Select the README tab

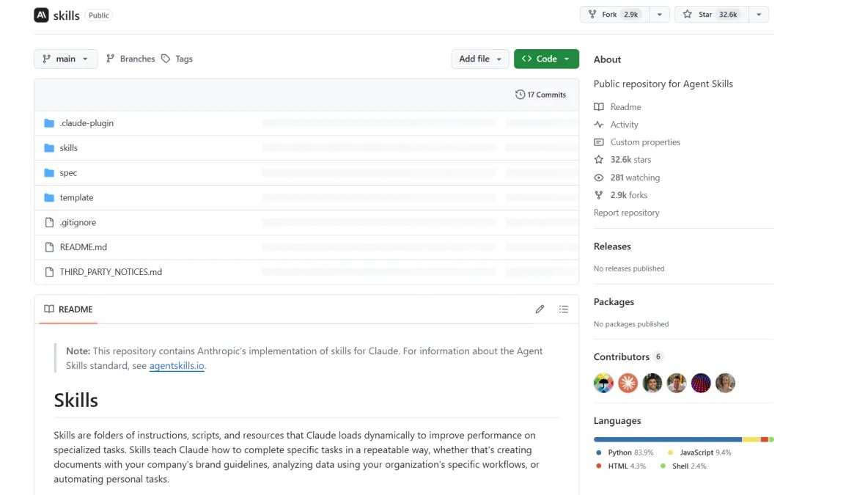[68, 309]
